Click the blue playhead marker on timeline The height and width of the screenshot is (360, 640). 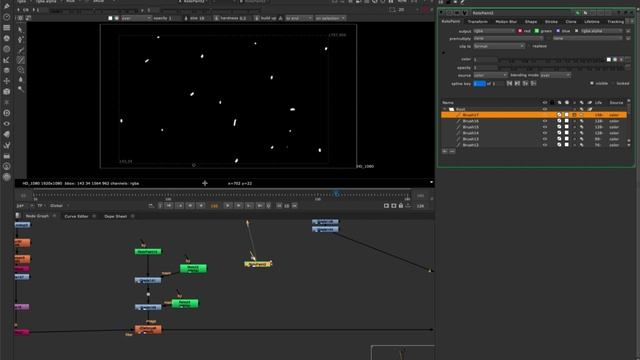(336, 194)
